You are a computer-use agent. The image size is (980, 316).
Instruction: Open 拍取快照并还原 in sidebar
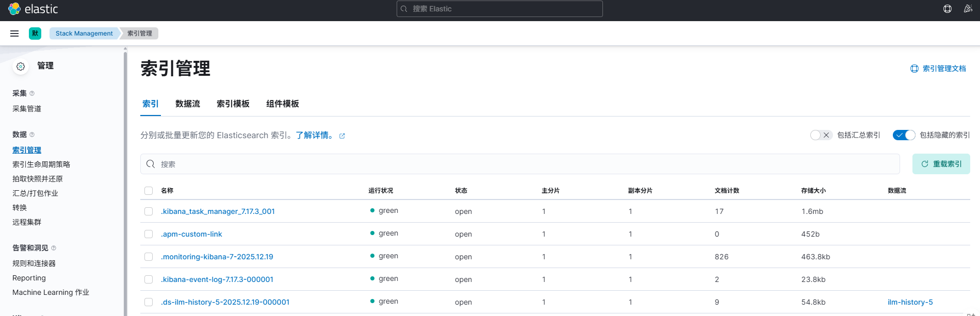[x=38, y=179]
